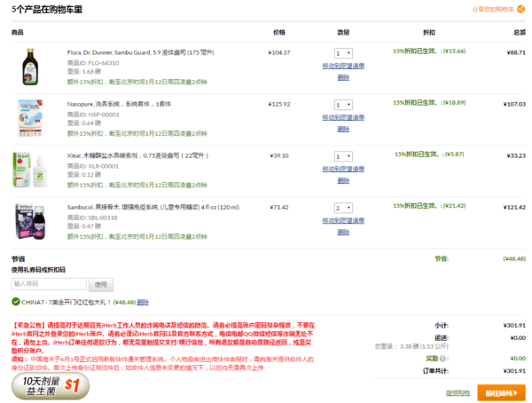Click the price ¥125.92
Screen dimensions: 532x403
click(279, 105)
